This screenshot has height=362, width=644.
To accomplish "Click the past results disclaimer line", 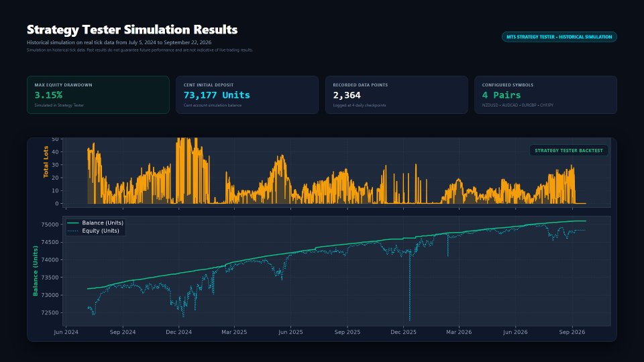I will [140, 50].
